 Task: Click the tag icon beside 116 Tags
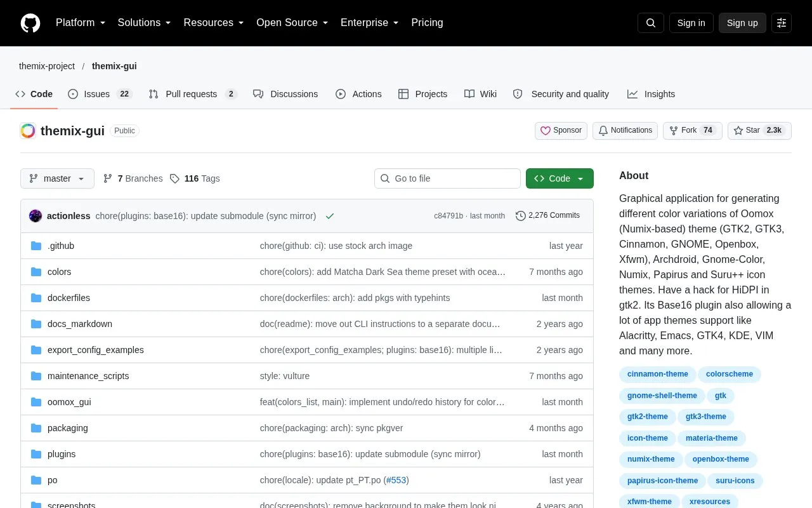click(174, 178)
